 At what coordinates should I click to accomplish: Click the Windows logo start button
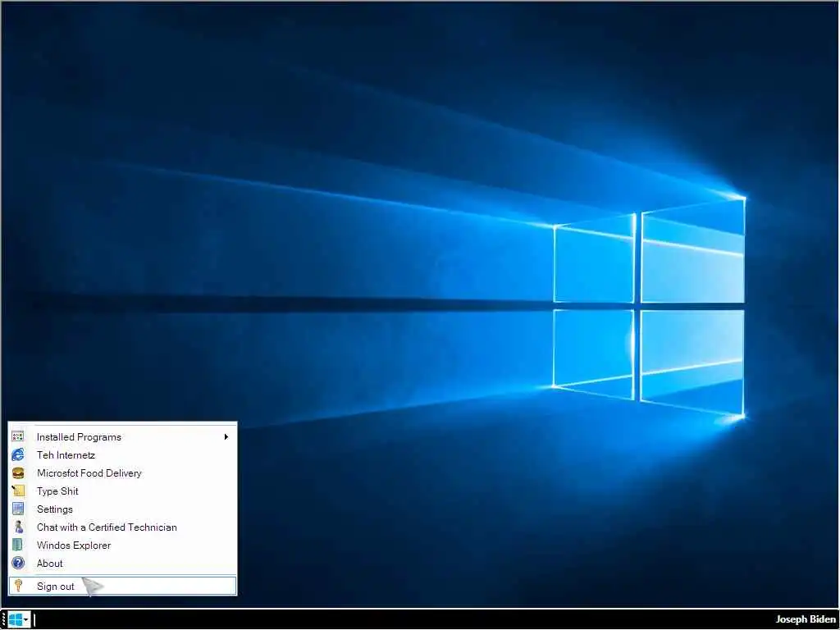[x=15, y=620]
